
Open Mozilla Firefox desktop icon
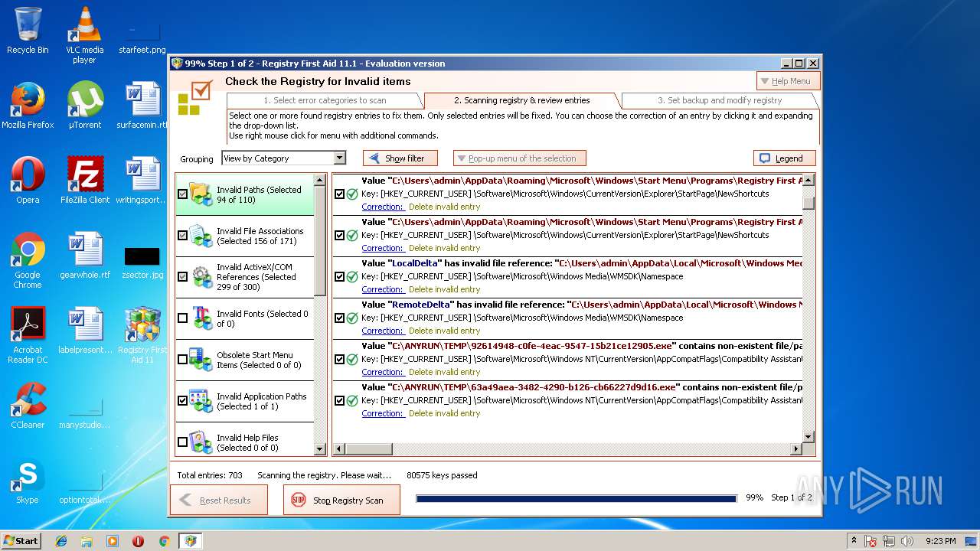pyautogui.click(x=28, y=106)
